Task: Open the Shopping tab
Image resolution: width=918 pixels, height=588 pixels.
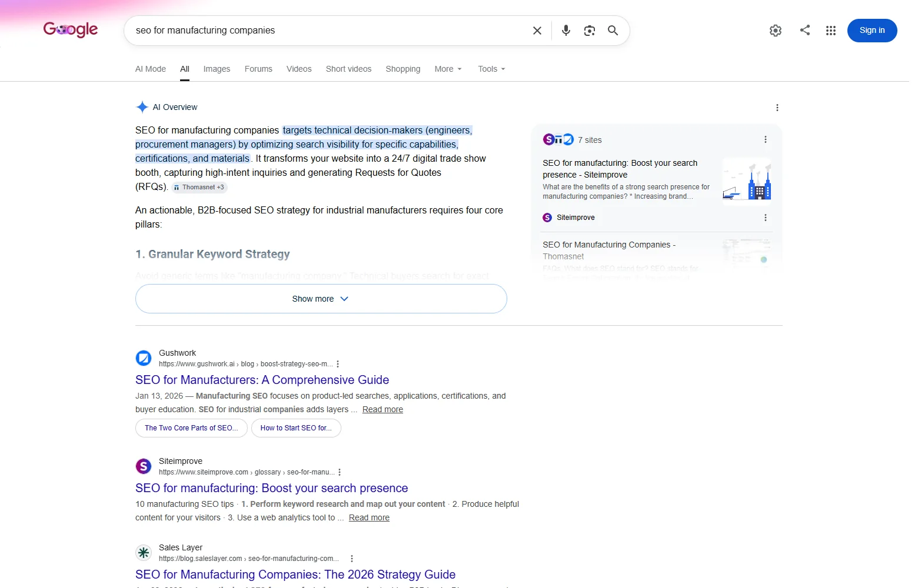Action: 403,69
